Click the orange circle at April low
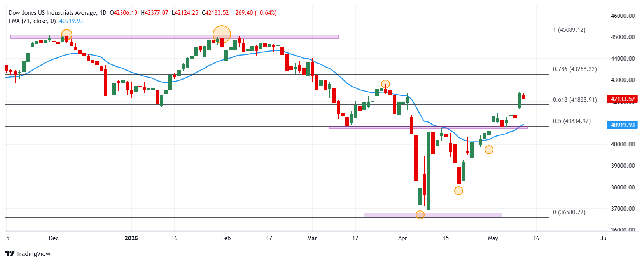The height and width of the screenshot is (262, 644). (x=420, y=215)
